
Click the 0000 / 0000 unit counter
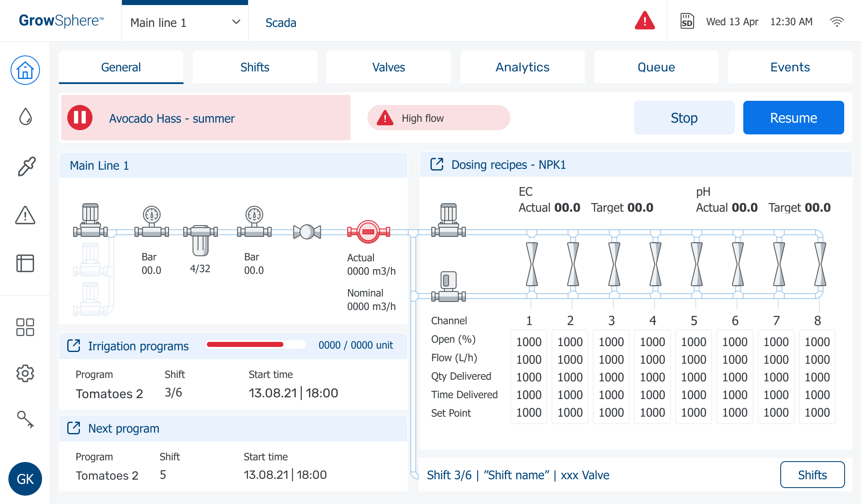click(x=356, y=345)
